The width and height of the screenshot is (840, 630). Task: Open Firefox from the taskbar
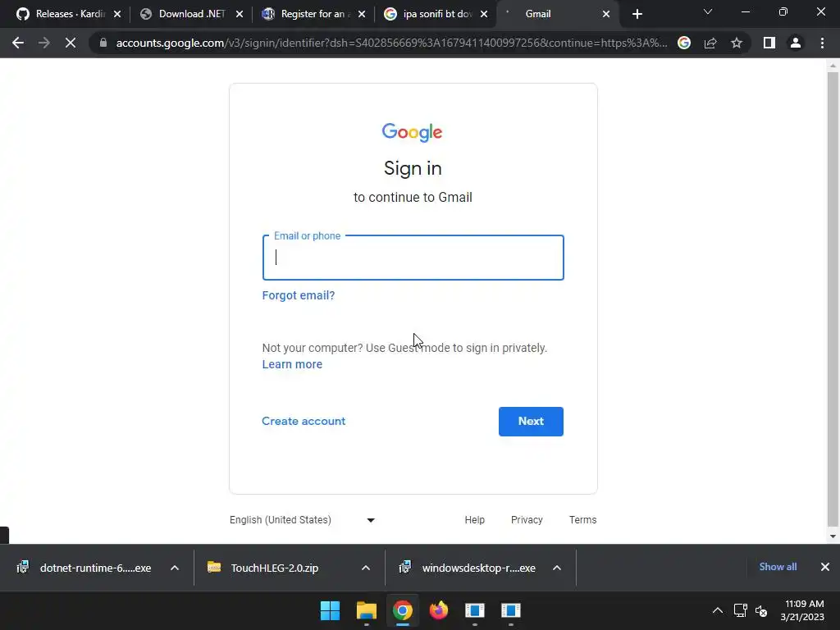click(439, 610)
